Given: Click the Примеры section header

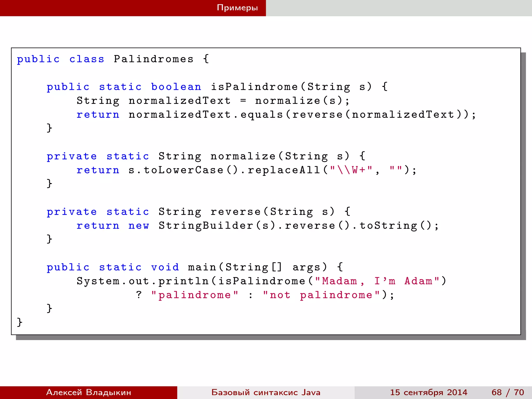Looking at the screenshot, I should coord(237,8).
